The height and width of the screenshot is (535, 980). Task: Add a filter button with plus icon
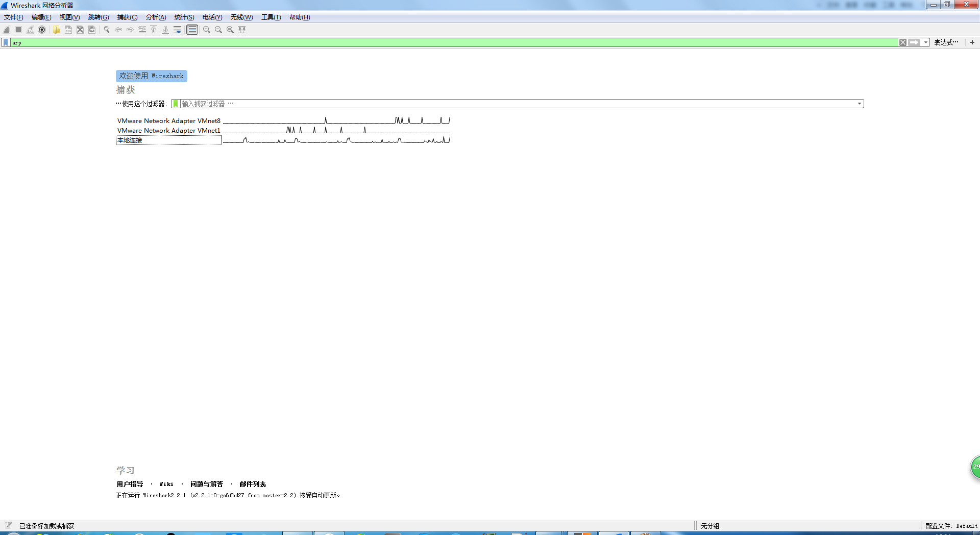[x=972, y=42]
